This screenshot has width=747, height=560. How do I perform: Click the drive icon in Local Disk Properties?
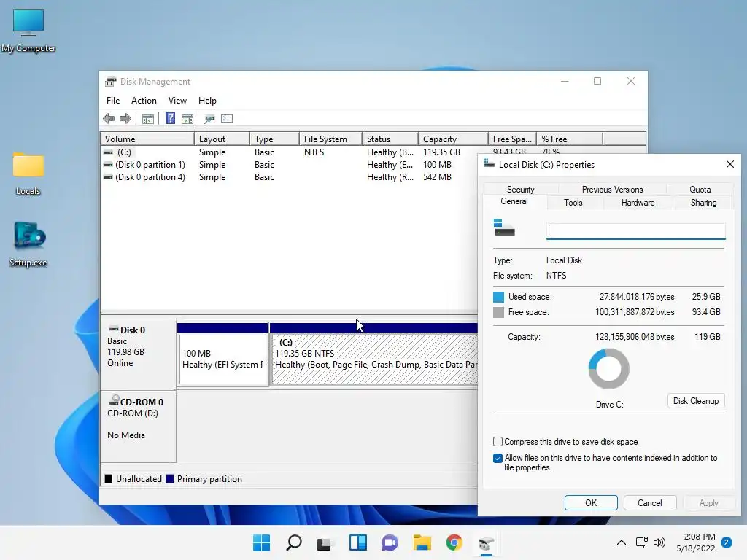point(504,227)
